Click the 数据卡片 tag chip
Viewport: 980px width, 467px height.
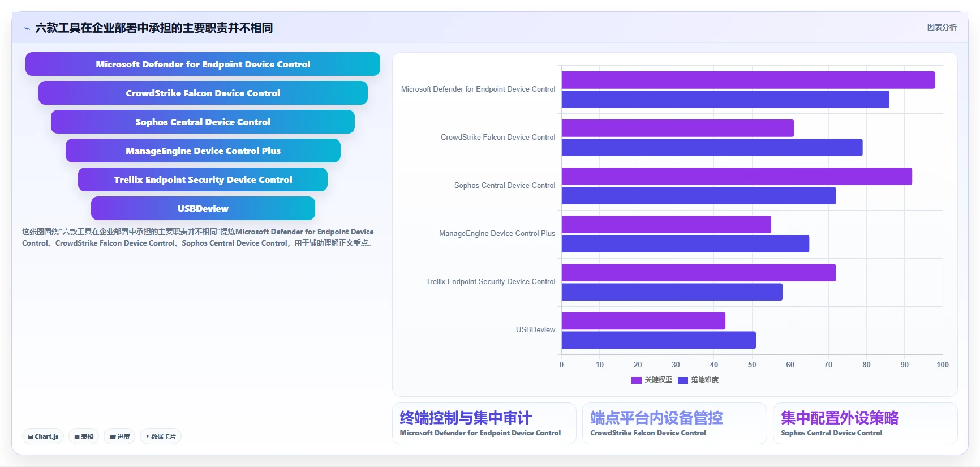(x=161, y=436)
